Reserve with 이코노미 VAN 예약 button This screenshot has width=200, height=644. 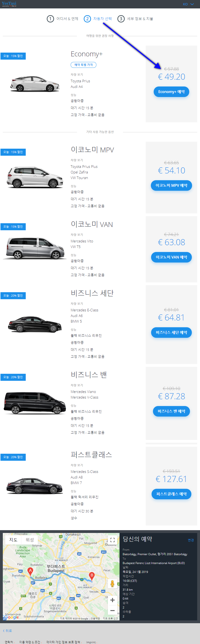pyautogui.click(x=171, y=257)
